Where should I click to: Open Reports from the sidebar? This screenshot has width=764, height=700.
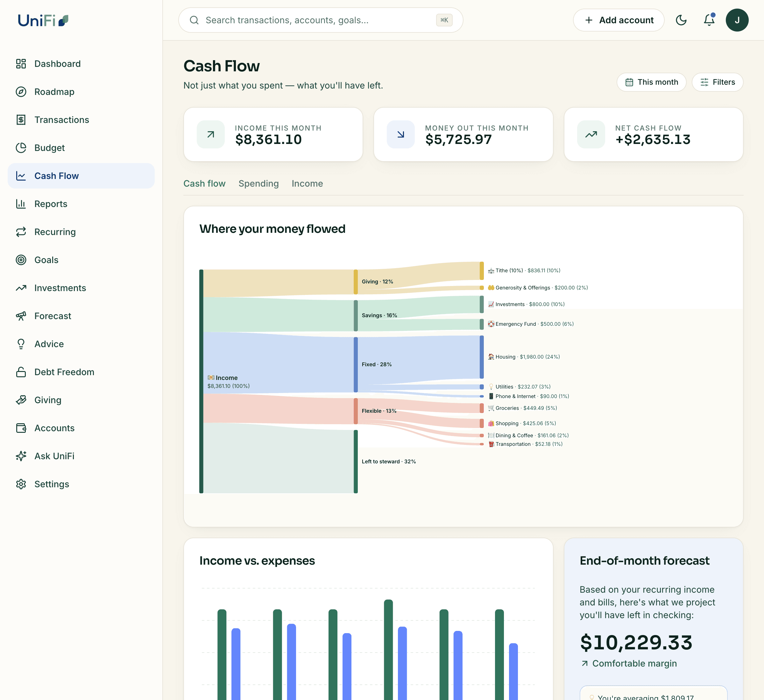tap(81, 204)
